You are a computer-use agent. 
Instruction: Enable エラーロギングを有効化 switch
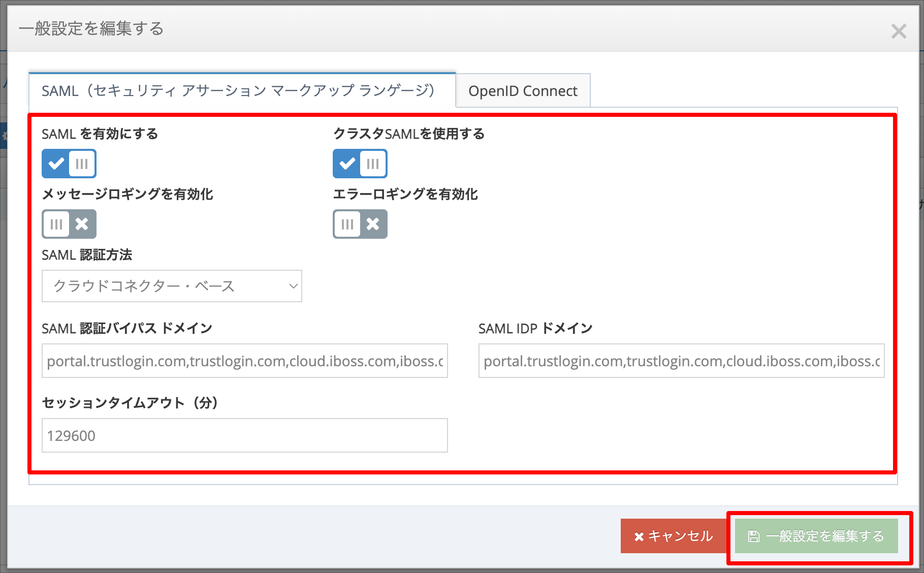pos(360,224)
